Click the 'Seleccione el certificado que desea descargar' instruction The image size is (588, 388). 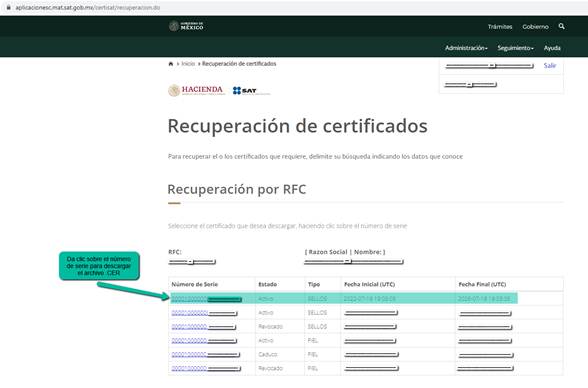pyautogui.click(x=288, y=226)
